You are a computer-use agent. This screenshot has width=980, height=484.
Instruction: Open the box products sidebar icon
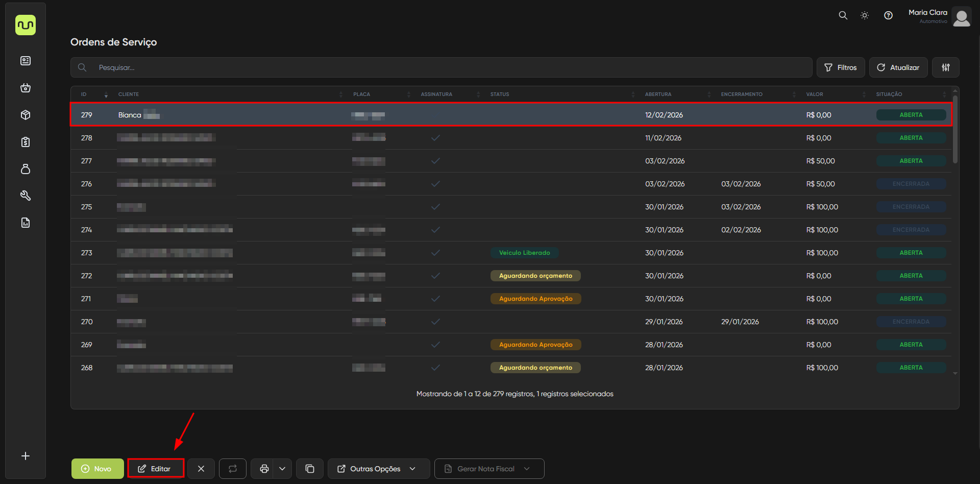[x=26, y=115]
